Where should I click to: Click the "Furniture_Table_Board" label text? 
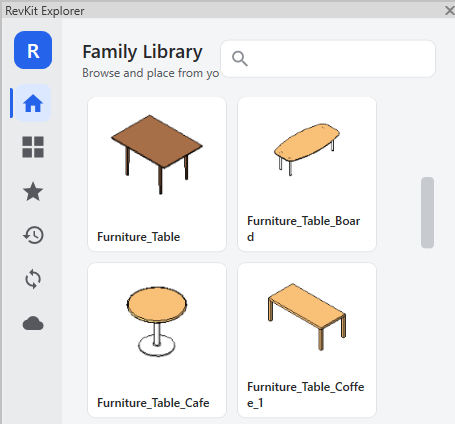[x=304, y=229]
